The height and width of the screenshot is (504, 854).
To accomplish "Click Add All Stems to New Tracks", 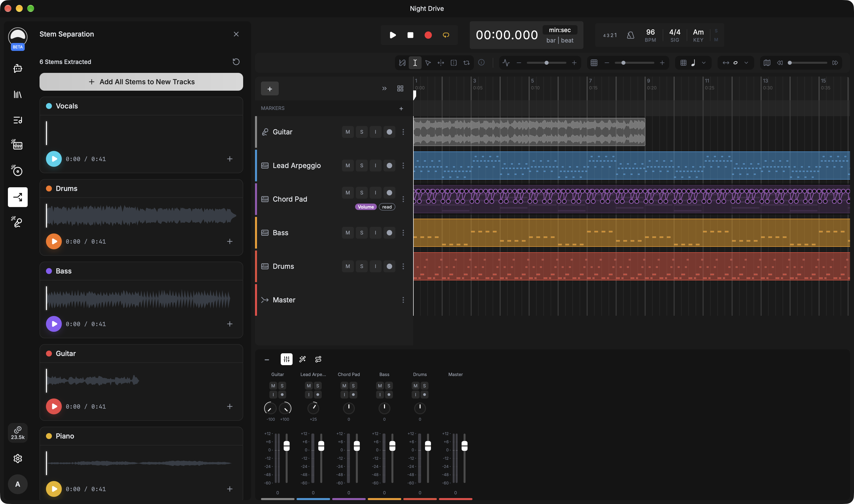I will 141,82.
